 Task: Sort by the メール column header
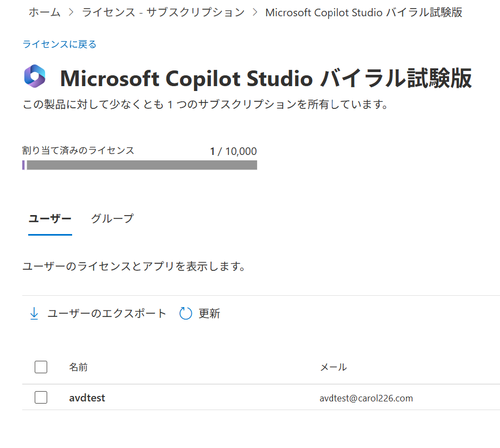(x=333, y=367)
